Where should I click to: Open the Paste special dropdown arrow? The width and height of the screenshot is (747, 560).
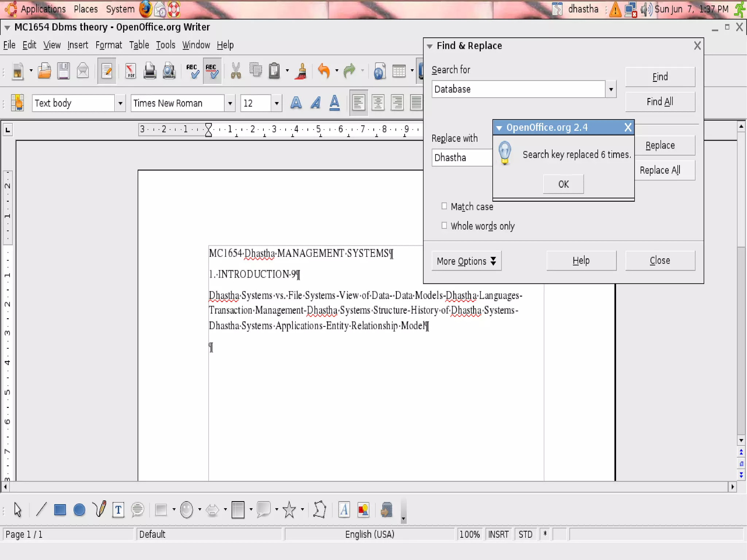[287, 71]
